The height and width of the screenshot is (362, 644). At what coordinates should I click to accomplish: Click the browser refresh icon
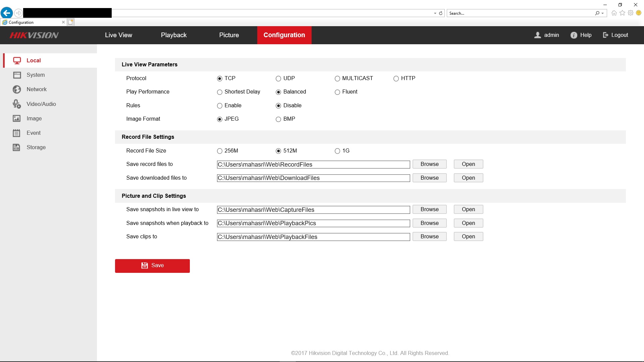tap(441, 13)
